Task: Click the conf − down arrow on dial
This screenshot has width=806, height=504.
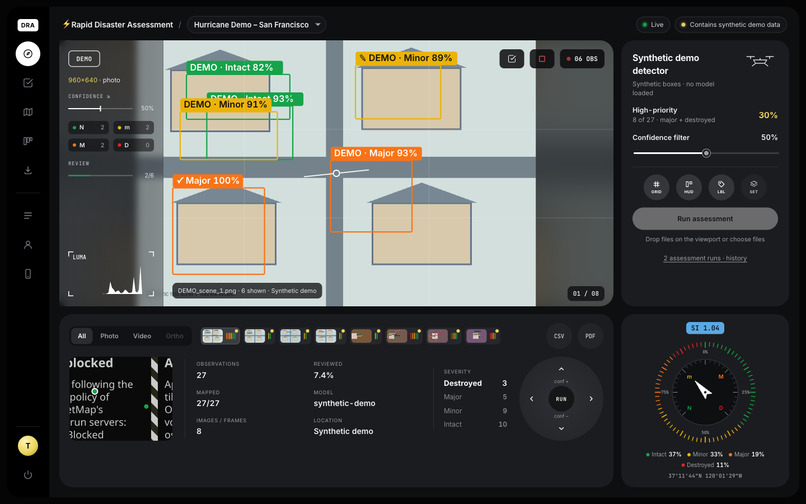Action: tap(561, 428)
